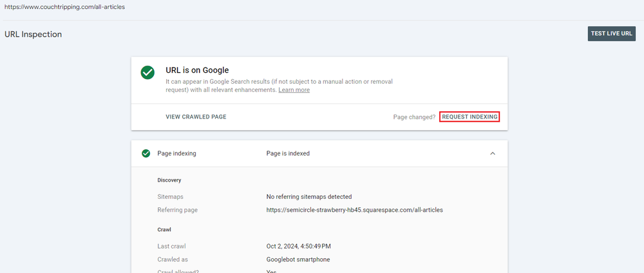This screenshot has height=273, width=644.
Task: Open VIEW CRAWLED PAGE
Action: [196, 117]
